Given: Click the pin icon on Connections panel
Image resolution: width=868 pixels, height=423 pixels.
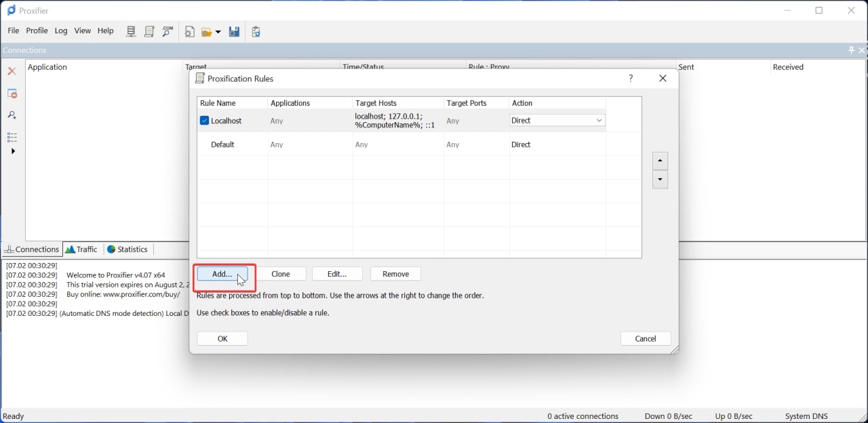Looking at the screenshot, I should click(852, 50).
